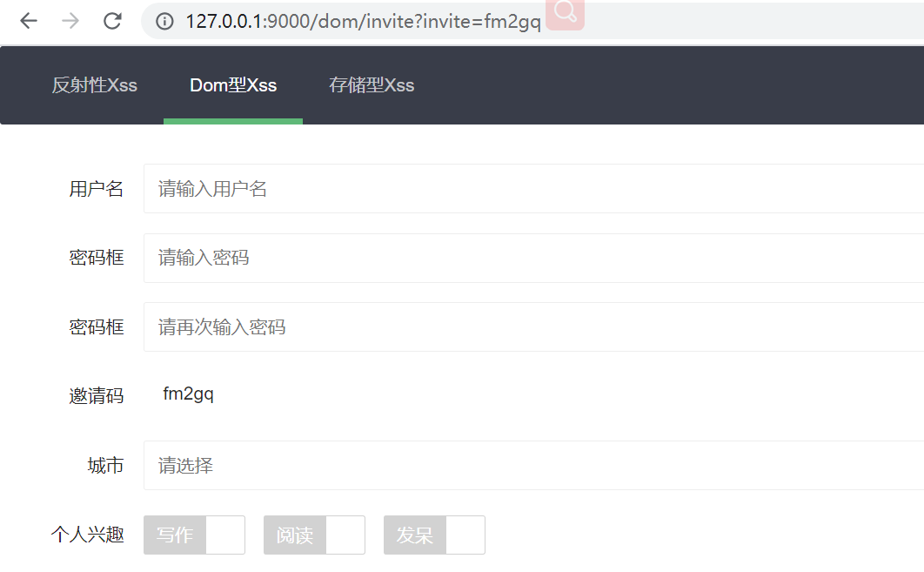Reload the page with refresh icon

(x=112, y=21)
